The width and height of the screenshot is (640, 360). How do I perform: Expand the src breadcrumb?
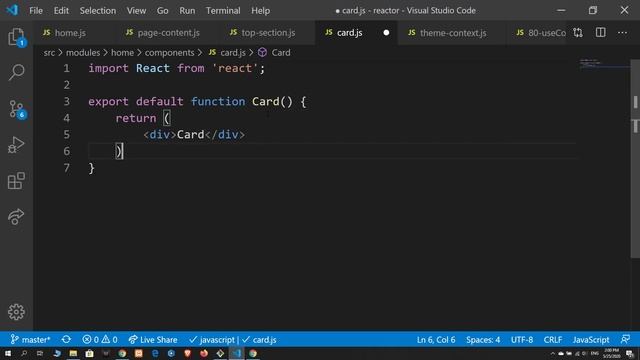tap(49, 53)
